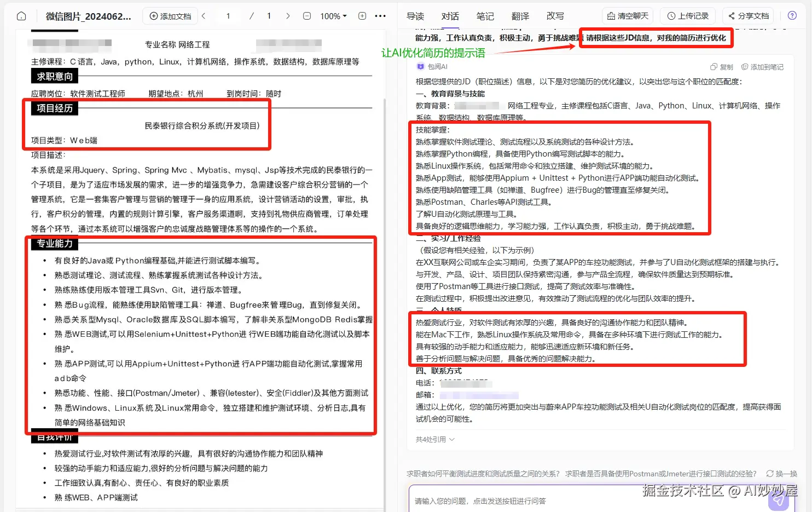Image resolution: width=812 pixels, height=512 pixels.
Task: Open the more options ellipsis menu
Action: [380, 16]
